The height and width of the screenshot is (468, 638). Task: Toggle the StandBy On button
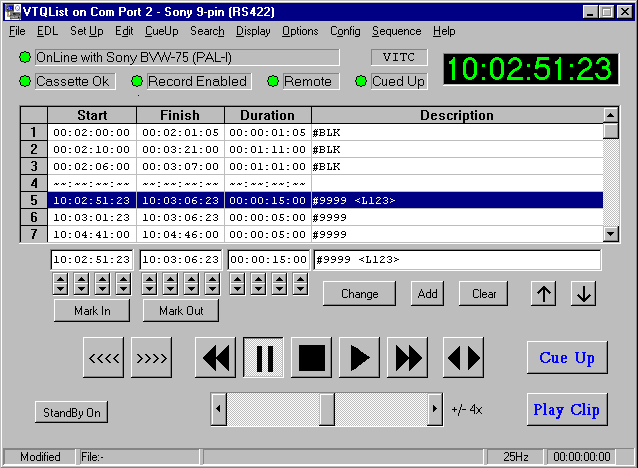click(70, 412)
